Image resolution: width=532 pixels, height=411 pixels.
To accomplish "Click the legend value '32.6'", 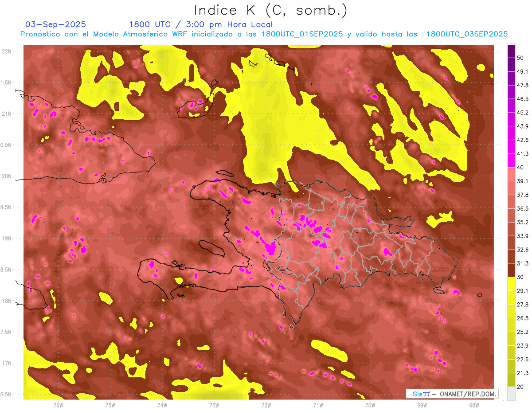I will click(523, 250).
